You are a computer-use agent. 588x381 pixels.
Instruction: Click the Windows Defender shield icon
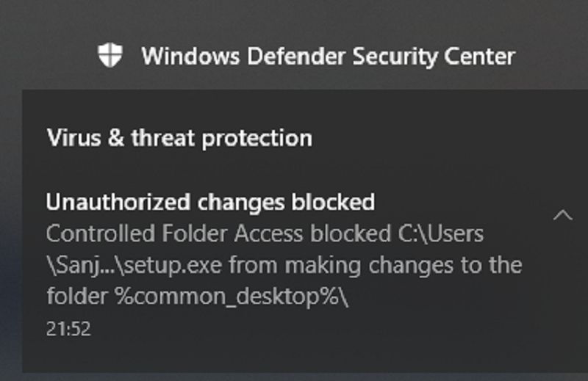[109, 55]
